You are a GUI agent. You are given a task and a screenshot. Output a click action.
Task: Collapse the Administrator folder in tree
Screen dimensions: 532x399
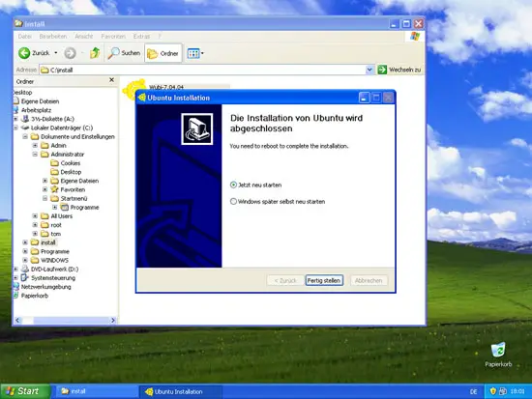35,155
